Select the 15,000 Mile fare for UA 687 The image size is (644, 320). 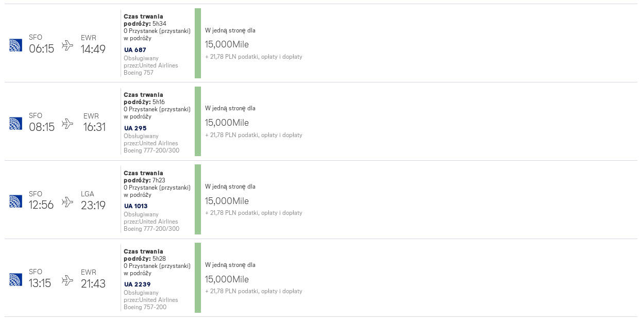(227, 44)
